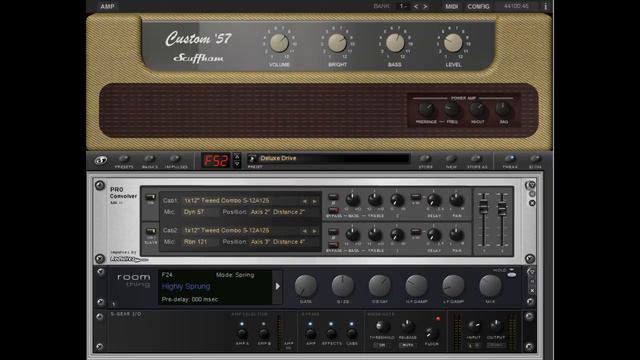Click the power amp PRESENCE knob
This screenshot has height=360, width=640.
pyautogui.click(x=427, y=109)
